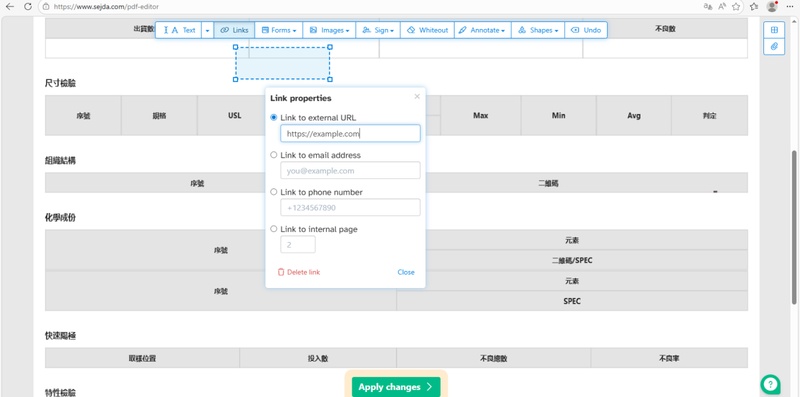
Task: Open the Text tool options arrow
Action: coord(208,30)
